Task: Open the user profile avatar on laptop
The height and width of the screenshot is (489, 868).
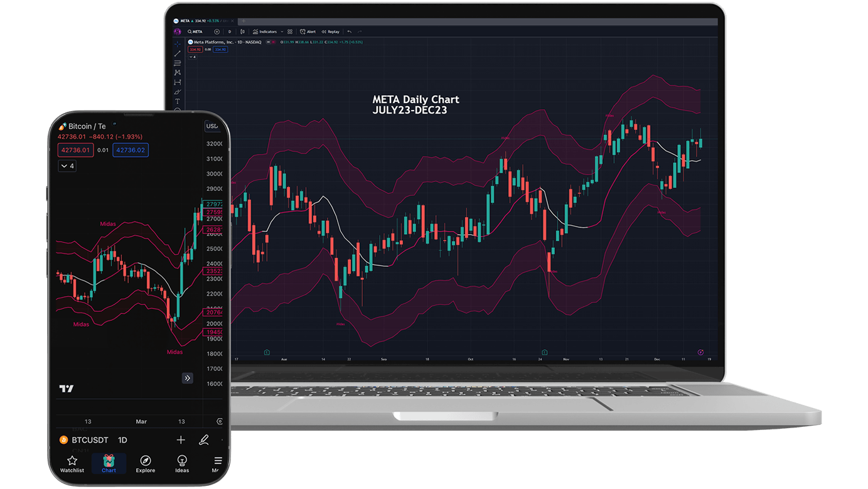Action: coord(178,31)
